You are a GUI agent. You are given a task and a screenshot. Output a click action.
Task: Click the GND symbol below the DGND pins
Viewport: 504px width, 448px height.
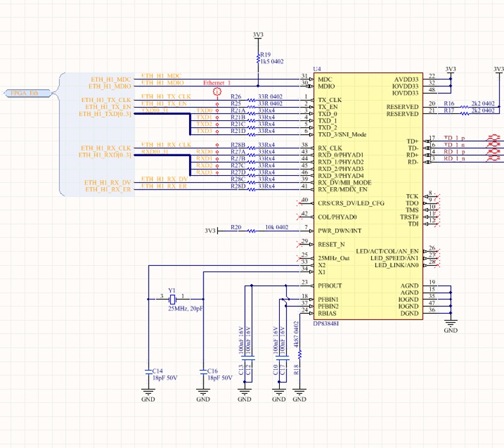pos(450,326)
